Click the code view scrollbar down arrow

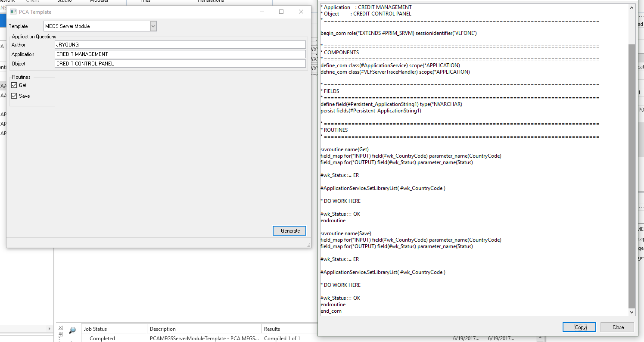point(632,312)
